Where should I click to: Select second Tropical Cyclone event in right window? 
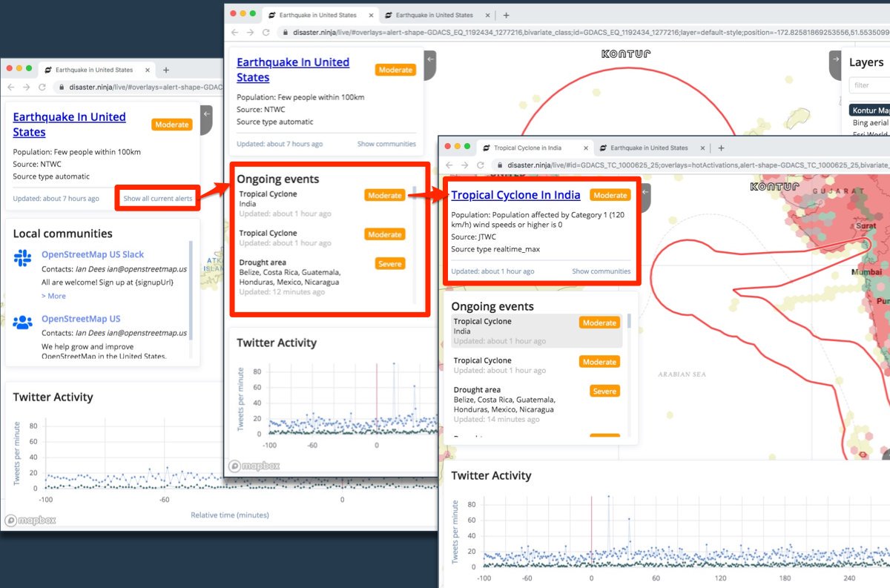pos(537,365)
